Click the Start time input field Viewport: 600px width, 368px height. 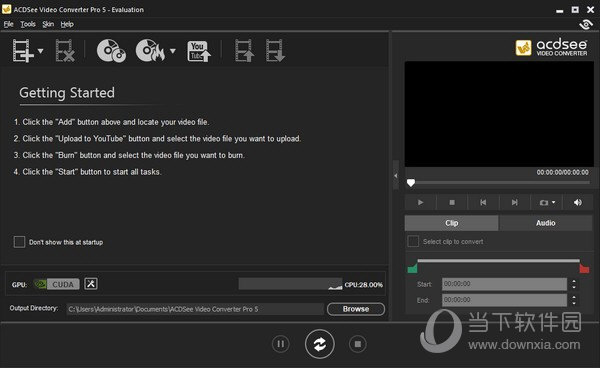tap(504, 284)
